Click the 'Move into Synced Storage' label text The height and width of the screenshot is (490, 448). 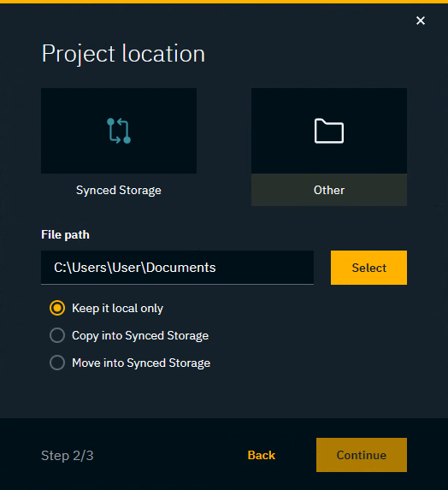[x=141, y=363]
